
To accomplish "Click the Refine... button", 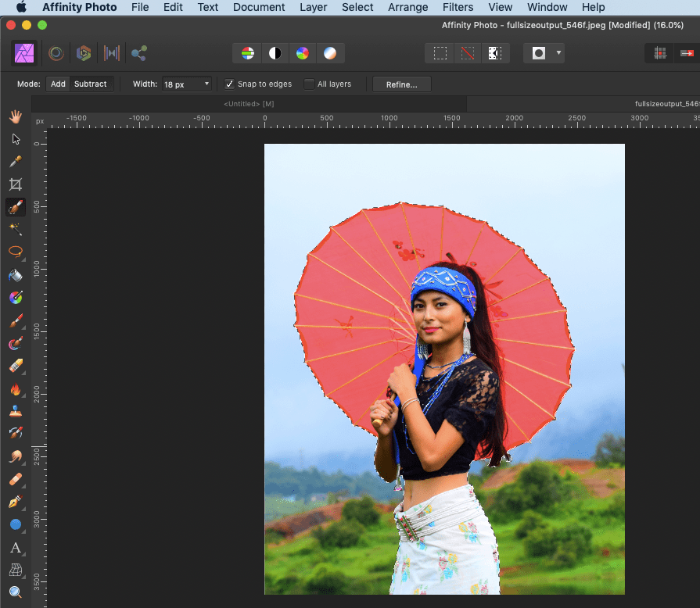I will pos(401,84).
